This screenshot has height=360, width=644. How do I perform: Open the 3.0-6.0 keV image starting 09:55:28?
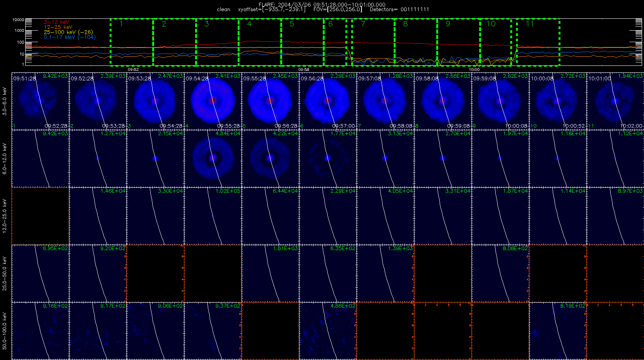pos(270,101)
